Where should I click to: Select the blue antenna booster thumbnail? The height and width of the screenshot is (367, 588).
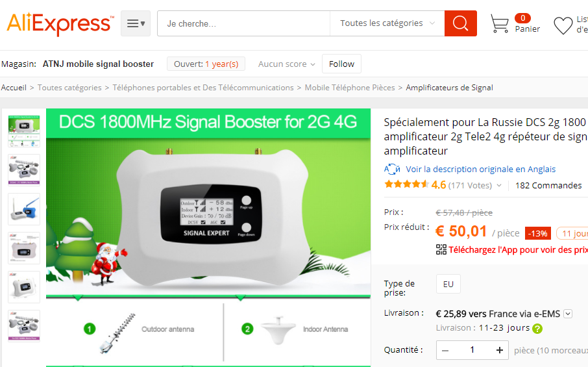[x=24, y=209]
